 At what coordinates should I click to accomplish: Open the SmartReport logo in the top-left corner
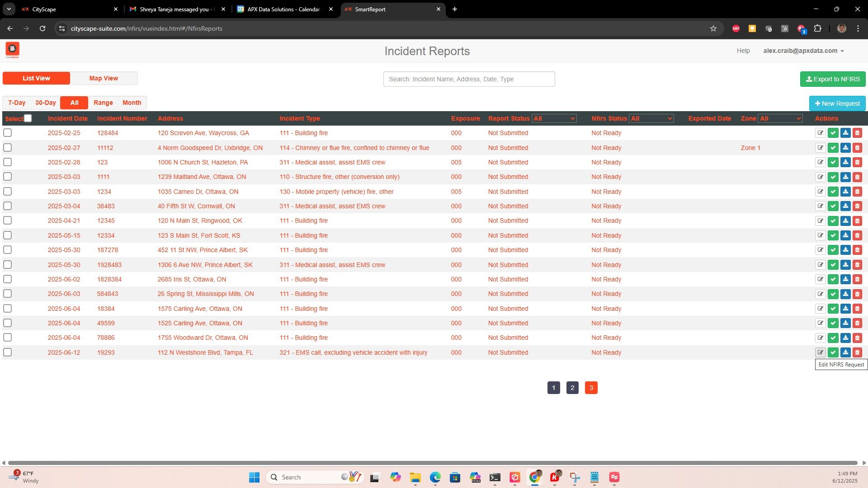pyautogui.click(x=13, y=50)
